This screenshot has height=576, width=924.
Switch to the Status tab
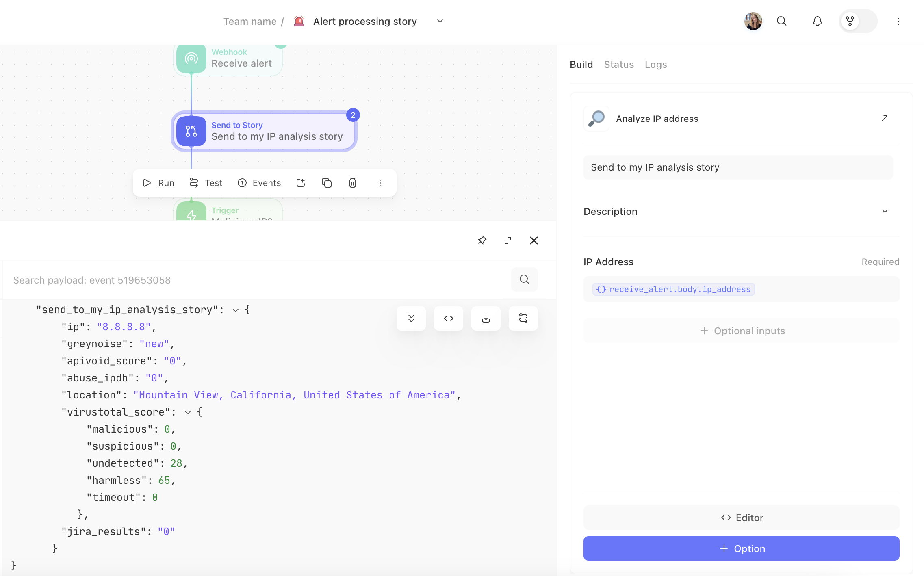[618, 65]
